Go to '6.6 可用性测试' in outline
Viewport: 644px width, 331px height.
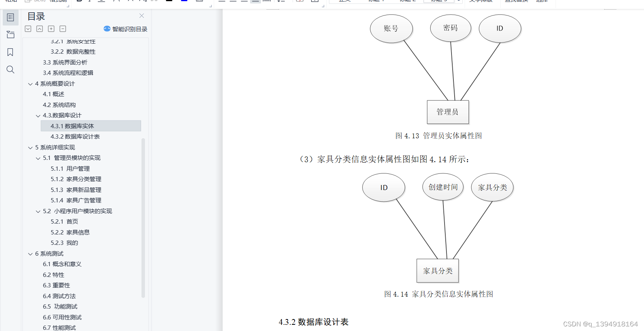[x=62, y=317]
